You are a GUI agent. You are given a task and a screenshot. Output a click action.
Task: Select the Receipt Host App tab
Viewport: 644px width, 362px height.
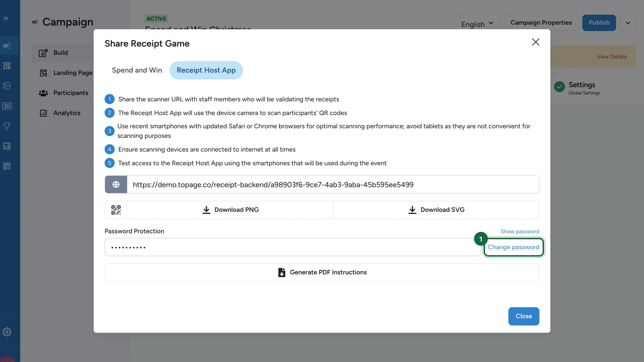tap(206, 70)
